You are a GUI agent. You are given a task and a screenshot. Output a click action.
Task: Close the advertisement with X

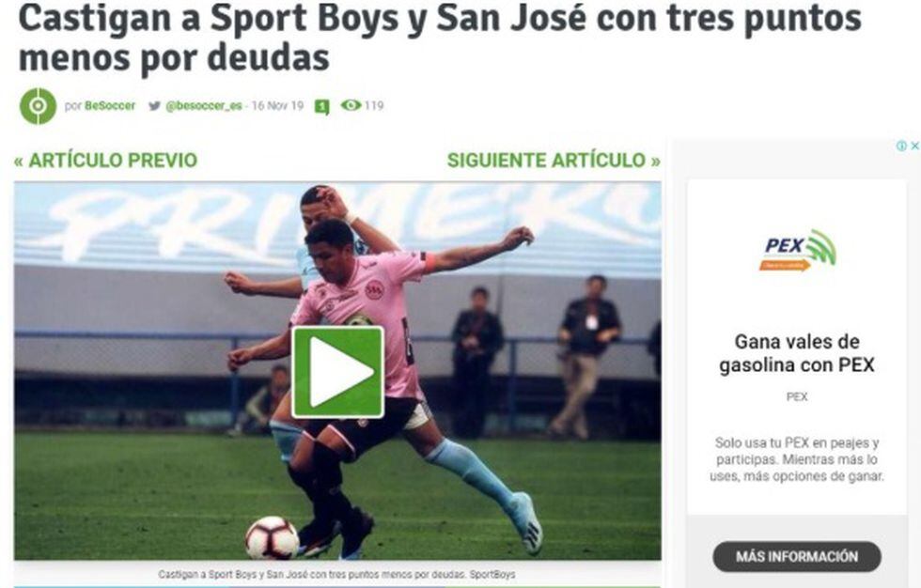coord(914,147)
